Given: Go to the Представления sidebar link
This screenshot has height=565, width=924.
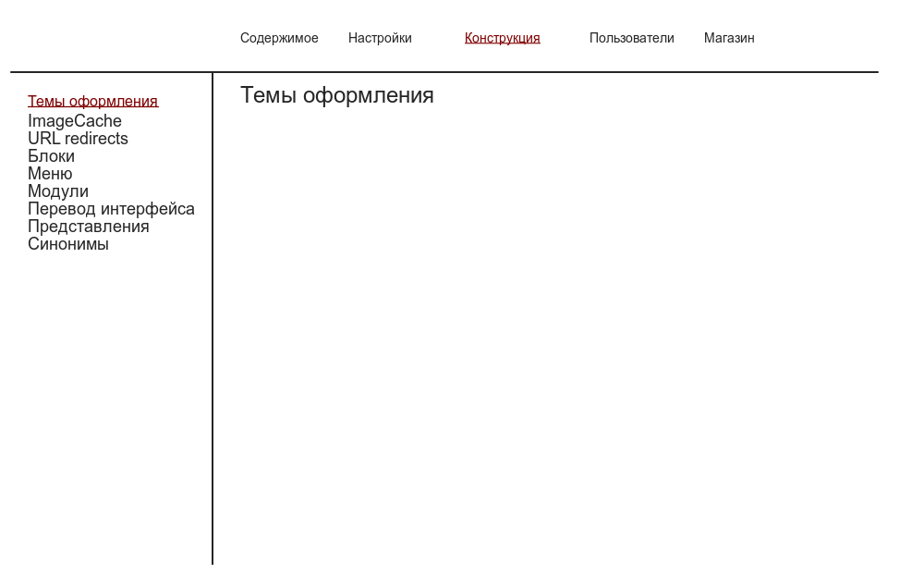Looking at the screenshot, I should [x=89, y=227].
